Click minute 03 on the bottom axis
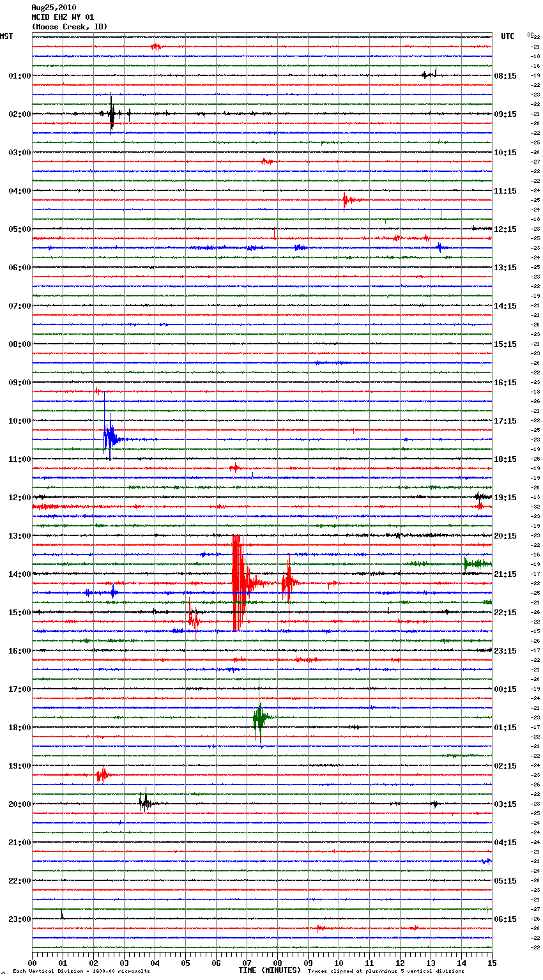The width and height of the screenshot is (543, 980). 124,963
